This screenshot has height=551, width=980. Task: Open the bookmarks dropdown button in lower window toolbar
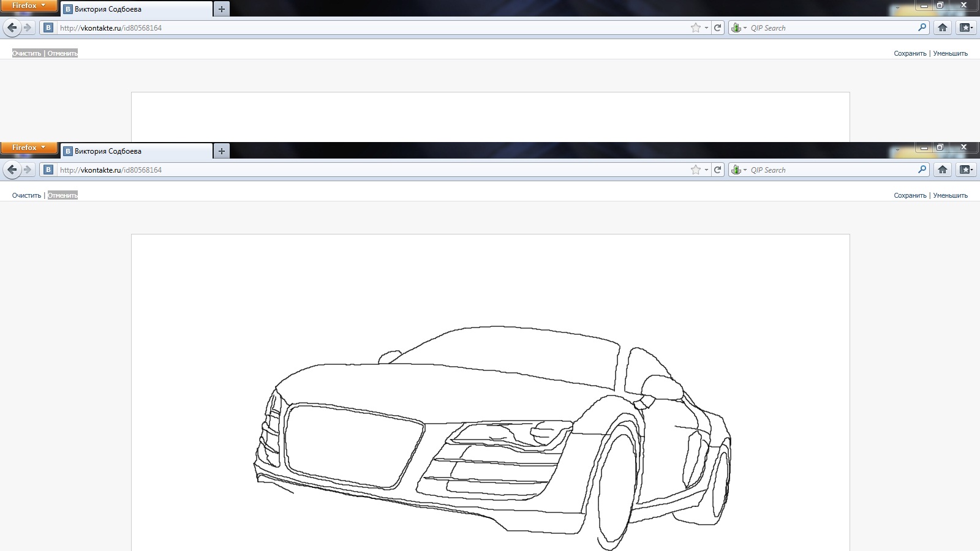(x=966, y=170)
